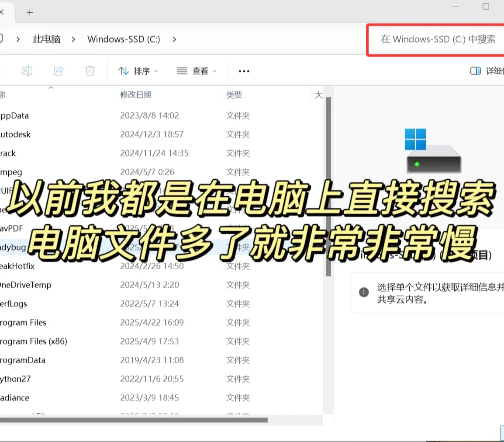The width and height of the screenshot is (504, 442).
Task: Navigate to 此电脑 in the breadcrumb bar
Action: [46, 39]
